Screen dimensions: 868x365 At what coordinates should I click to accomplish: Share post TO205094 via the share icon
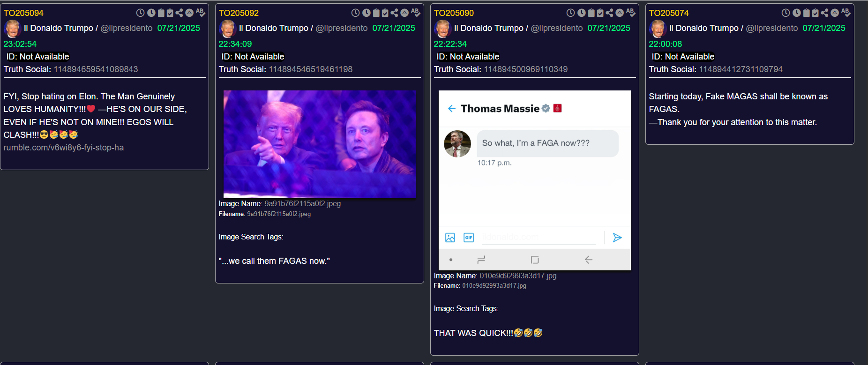(179, 13)
